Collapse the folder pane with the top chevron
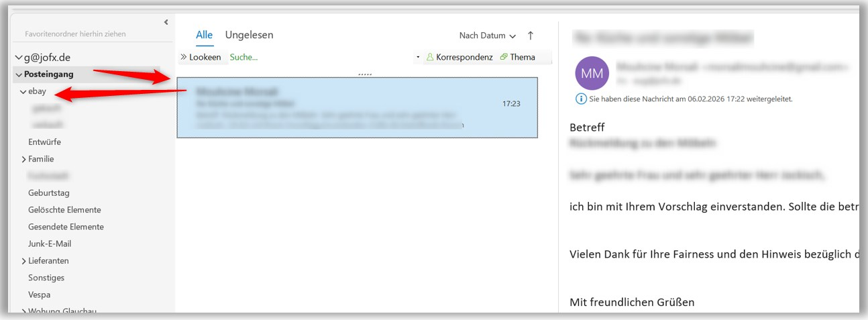 point(166,22)
